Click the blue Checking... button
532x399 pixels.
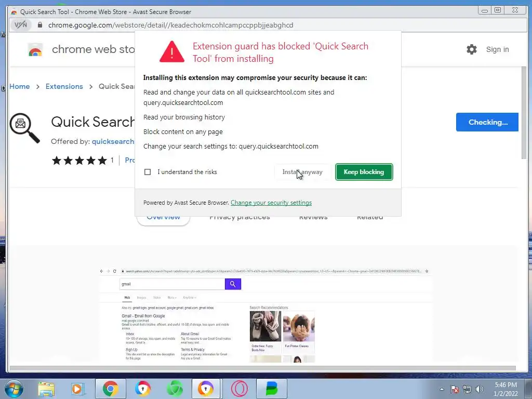(487, 122)
